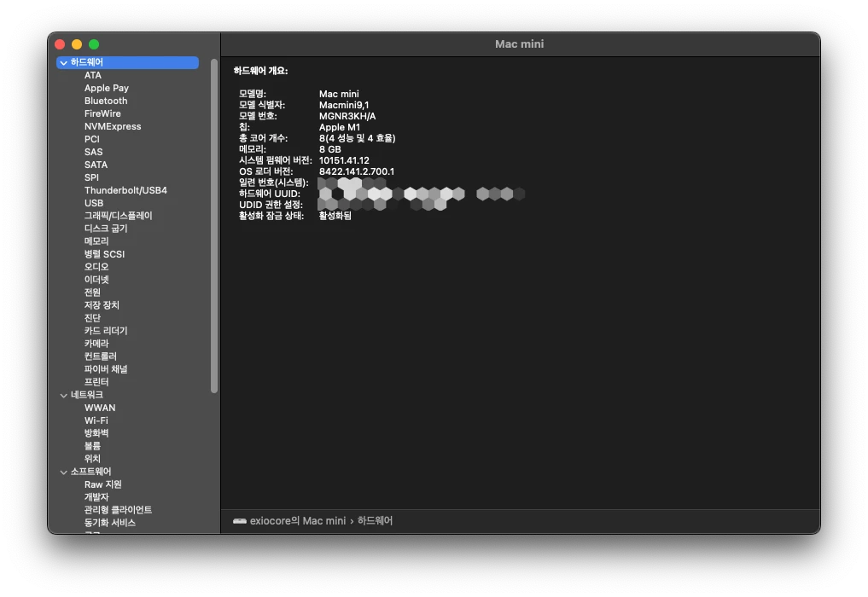Collapse the 소프트웨어 section chevron
Image resolution: width=868 pixels, height=597 pixels.
click(x=64, y=472)
